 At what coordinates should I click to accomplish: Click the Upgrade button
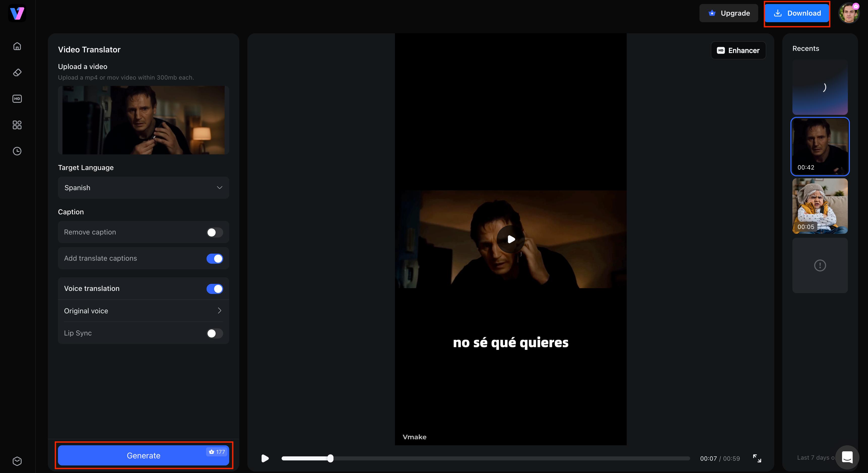click(x=728, y=13)
